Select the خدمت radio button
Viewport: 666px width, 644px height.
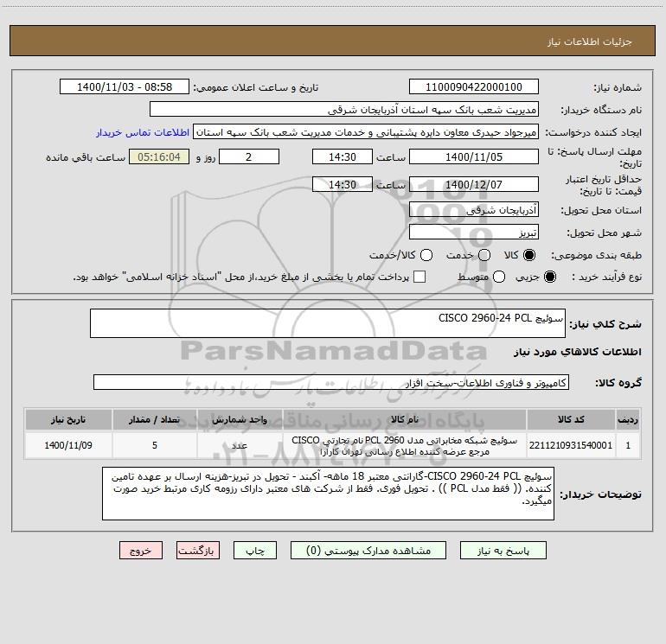(x=484, y=255)
